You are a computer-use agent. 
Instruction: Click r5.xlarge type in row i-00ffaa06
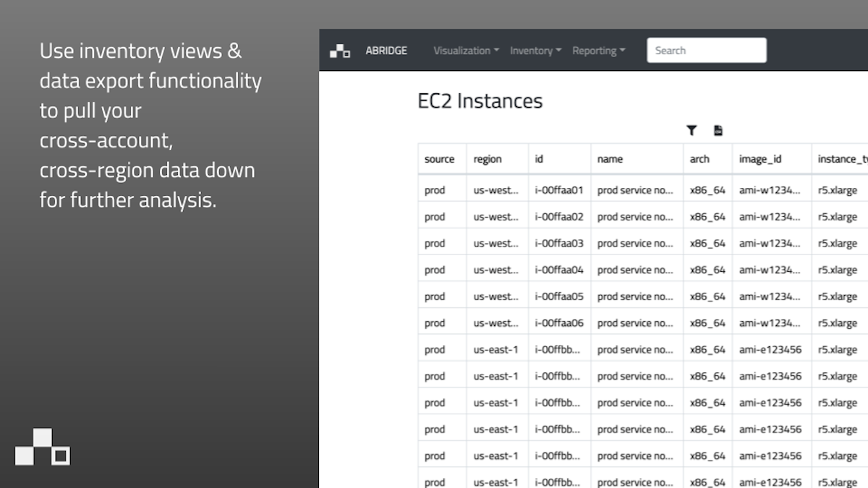pyautogui.click(x=838, y=323)
